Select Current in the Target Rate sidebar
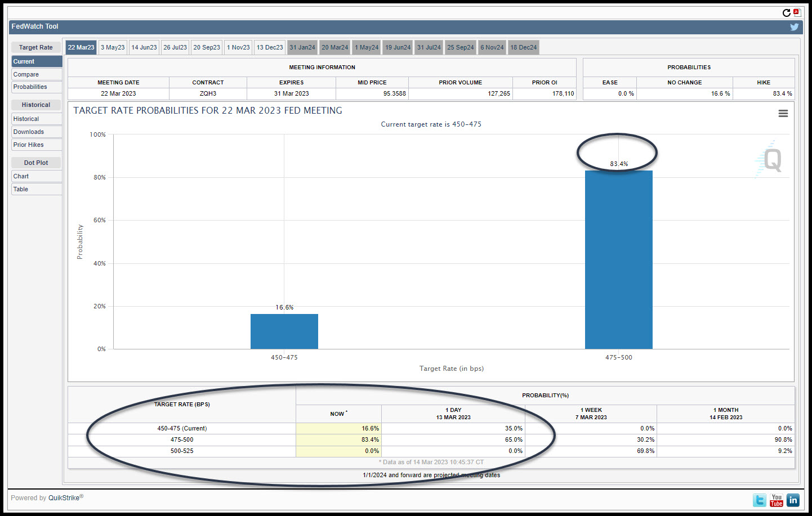812x516 pixels. tap(37, 61)
